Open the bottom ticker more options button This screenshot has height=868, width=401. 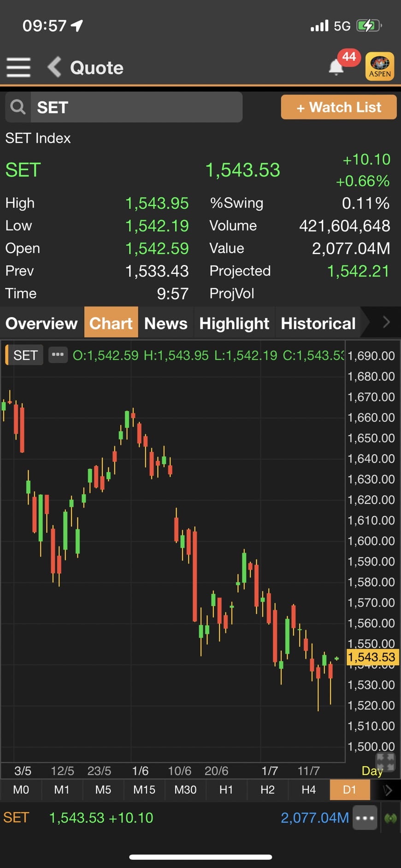click(x=365, y=818)
